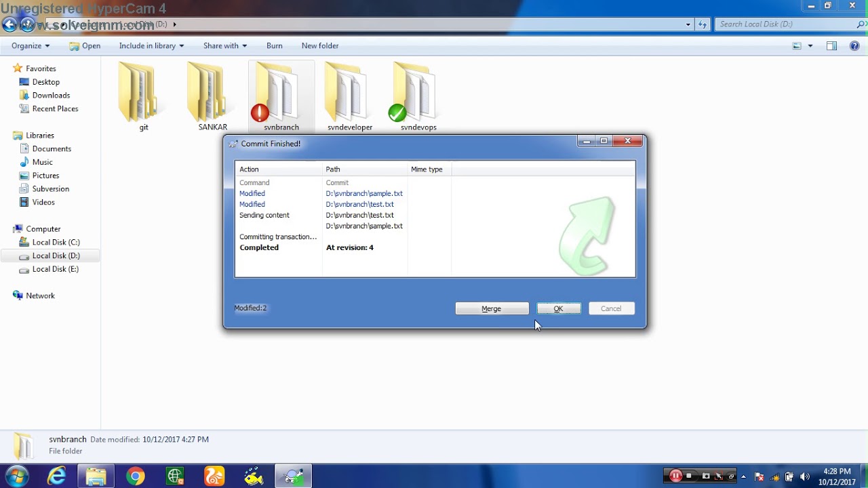Open the change-view options dropdown arrow
Image resolution: width=868 pixels, height=488 pixels.
[810, 46]
